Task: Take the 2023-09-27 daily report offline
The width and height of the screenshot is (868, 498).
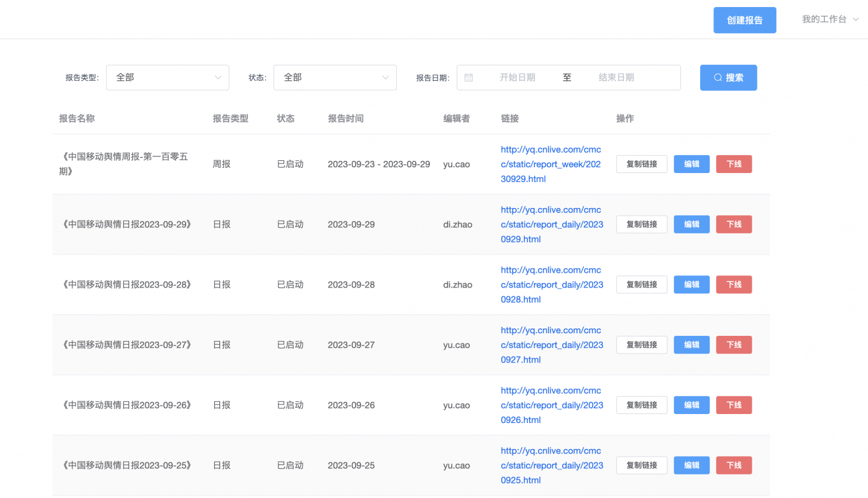Action: point(734,345)
